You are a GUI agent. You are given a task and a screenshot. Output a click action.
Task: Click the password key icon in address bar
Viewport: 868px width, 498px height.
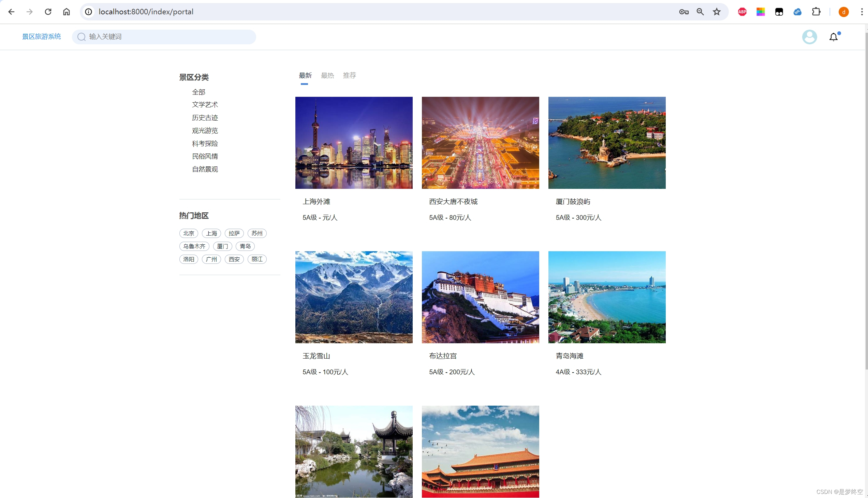(x=683, y=12)
